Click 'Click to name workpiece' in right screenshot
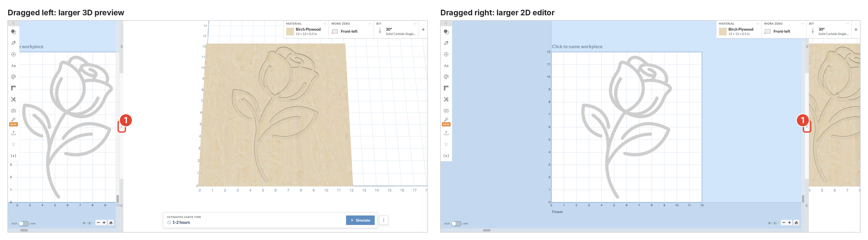This screenshot has height=240, width=868. click(x=577, y=47)
